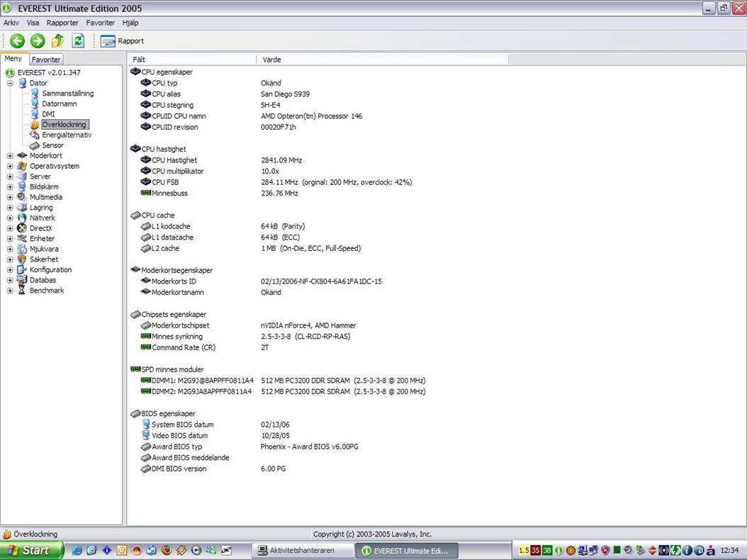Click the Nätverk network icon in the tree

point(22,218)
